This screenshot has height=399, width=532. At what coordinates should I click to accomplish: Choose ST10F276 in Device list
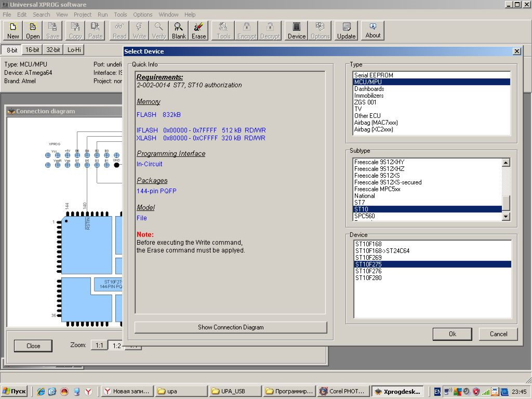point(369,271)
